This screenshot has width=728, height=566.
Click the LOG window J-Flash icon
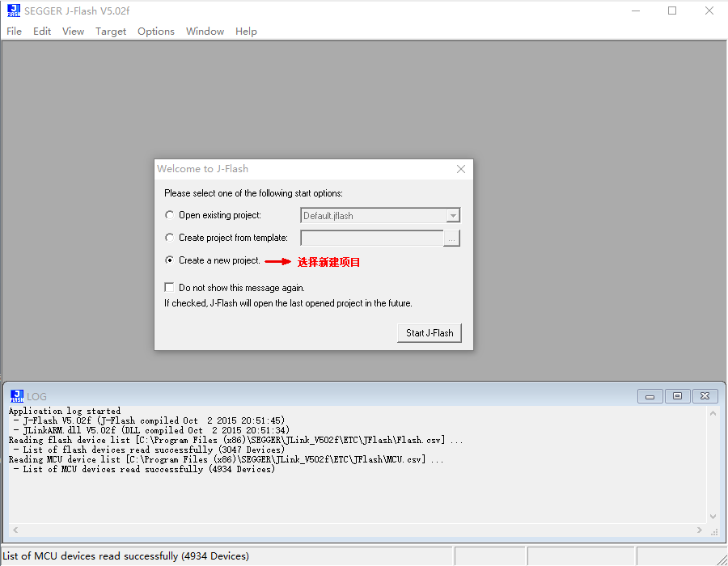pos(16,396)
